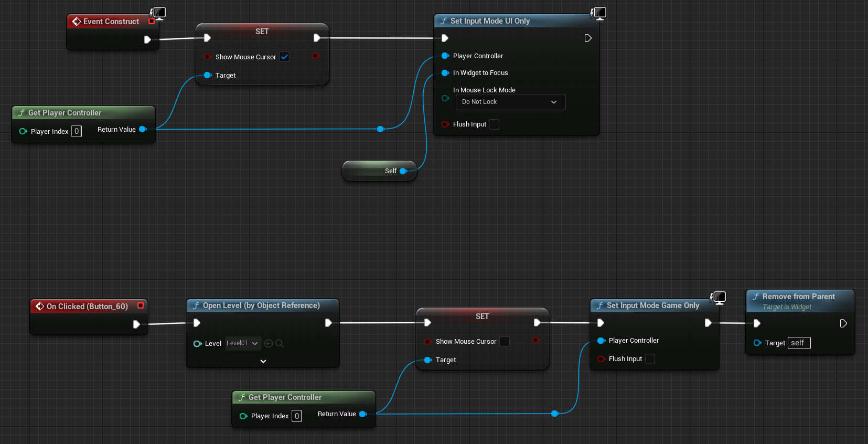Click the Event Construct red delegate pin
868x444 pixels.
(x=152, y=22)
